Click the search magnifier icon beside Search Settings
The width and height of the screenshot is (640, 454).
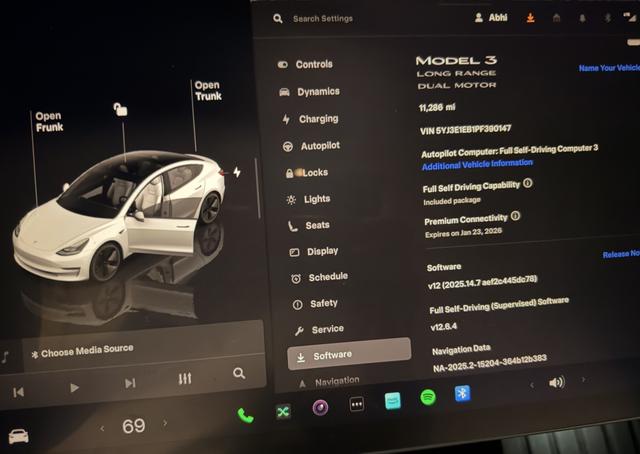pyautogui.click(x=278, y=18)
